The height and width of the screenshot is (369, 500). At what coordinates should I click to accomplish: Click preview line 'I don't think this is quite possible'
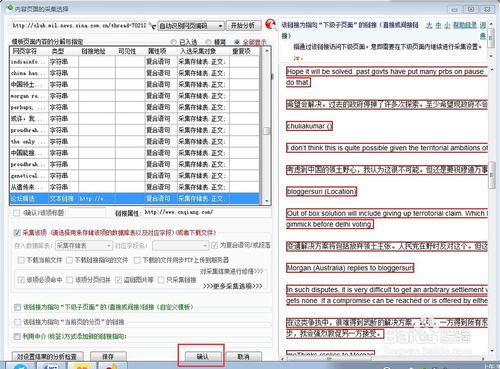coord(387,148)
